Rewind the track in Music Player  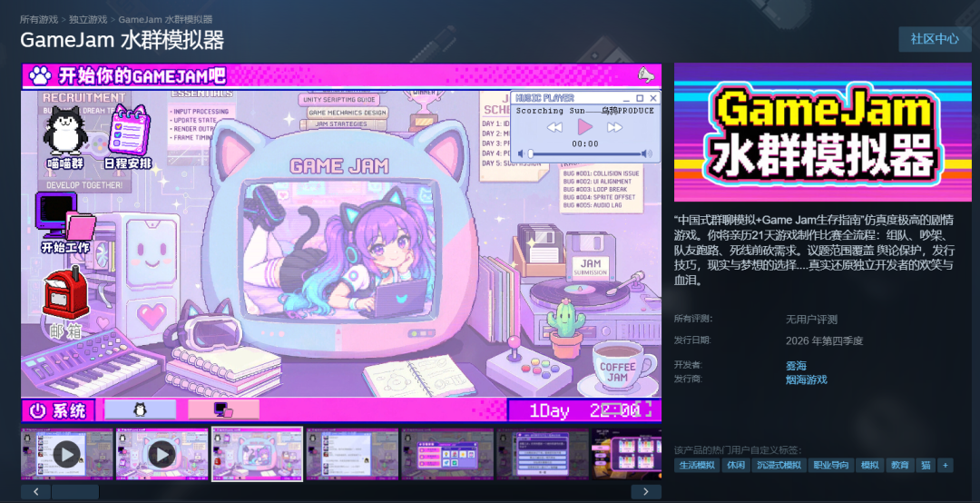coord(554,128)
